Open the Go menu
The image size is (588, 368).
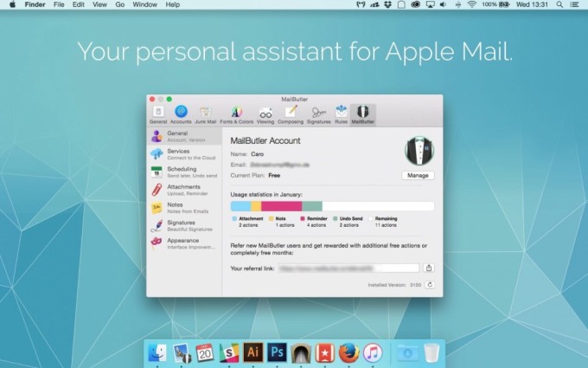coord(120,4)
